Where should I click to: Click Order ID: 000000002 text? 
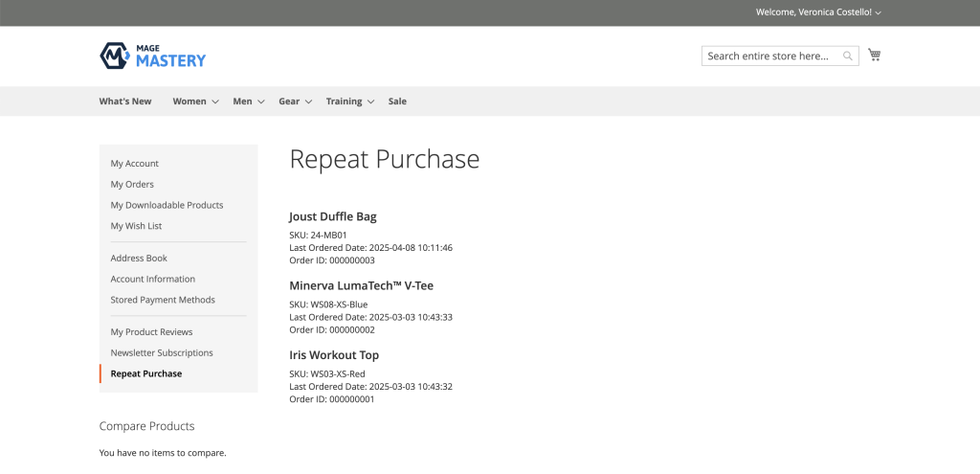tap(332, 329)
